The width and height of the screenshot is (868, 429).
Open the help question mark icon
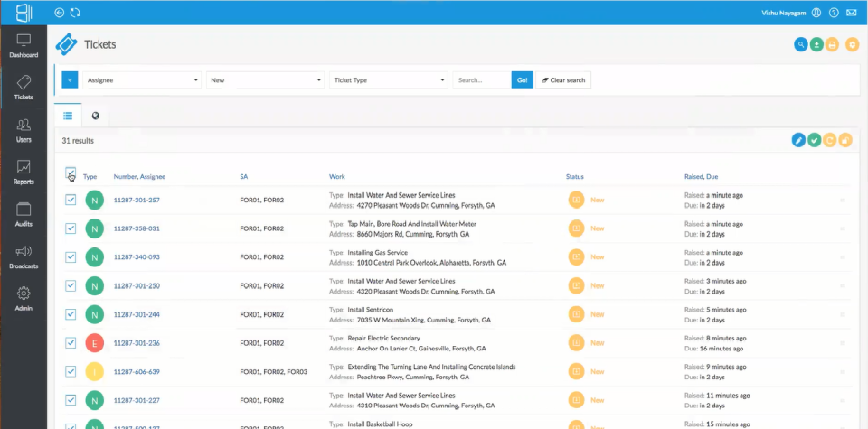(x=834, y=13)
